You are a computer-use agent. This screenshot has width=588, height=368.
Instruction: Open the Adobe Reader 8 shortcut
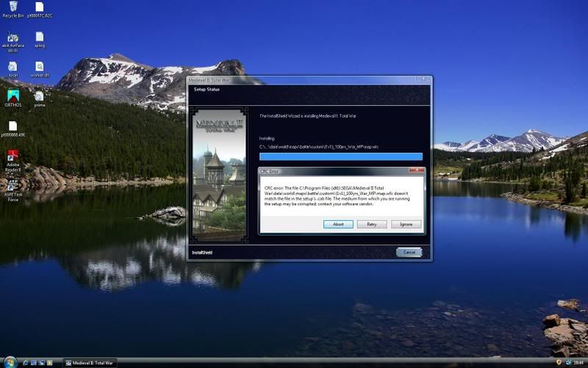pos(13,160)
